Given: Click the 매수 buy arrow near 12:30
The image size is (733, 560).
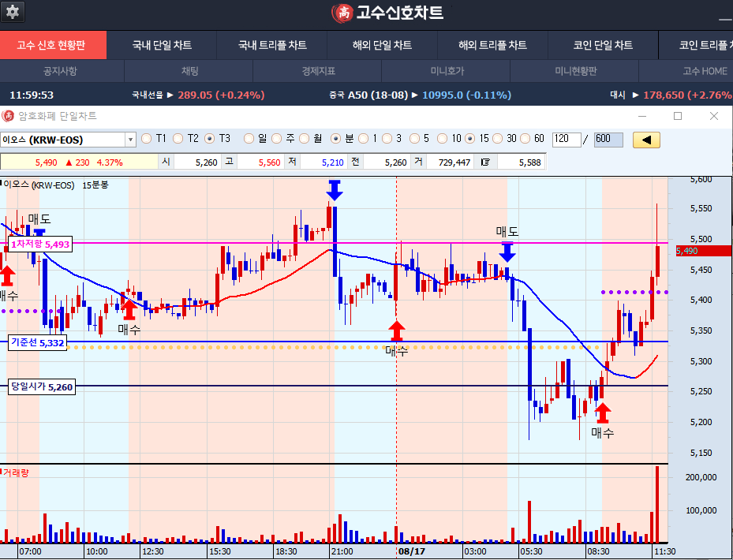Looking at the screenshot, I should point(129,309).
